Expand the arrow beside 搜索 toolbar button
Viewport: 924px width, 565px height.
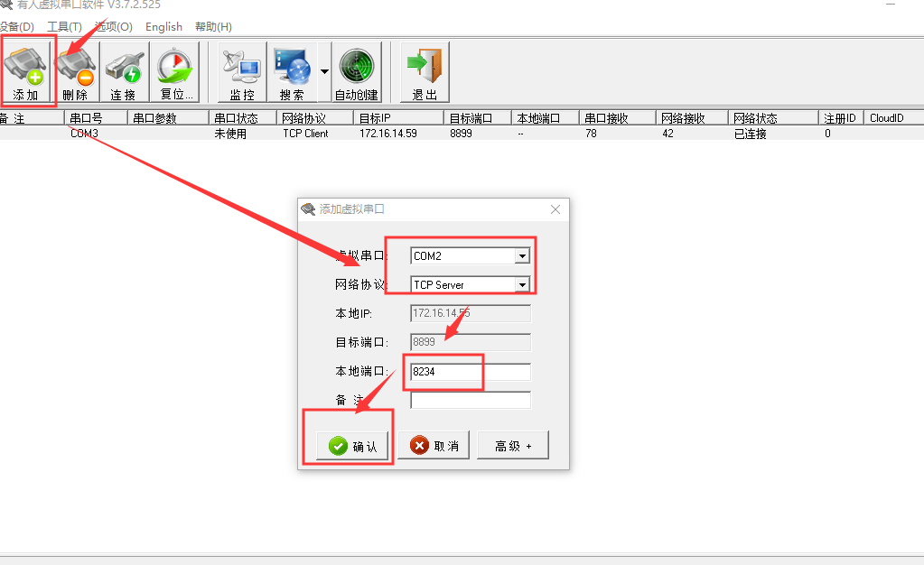(x=324, y=71)
